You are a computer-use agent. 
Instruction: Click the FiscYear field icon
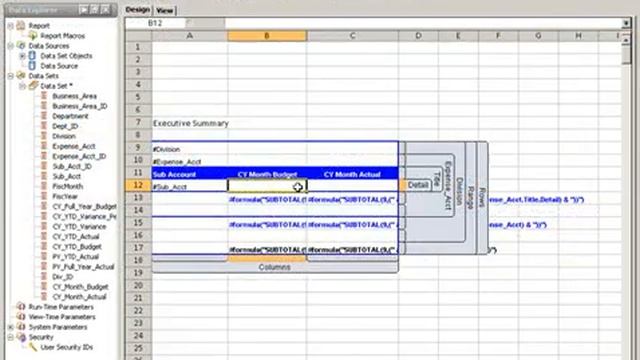(x=44, y=196)
